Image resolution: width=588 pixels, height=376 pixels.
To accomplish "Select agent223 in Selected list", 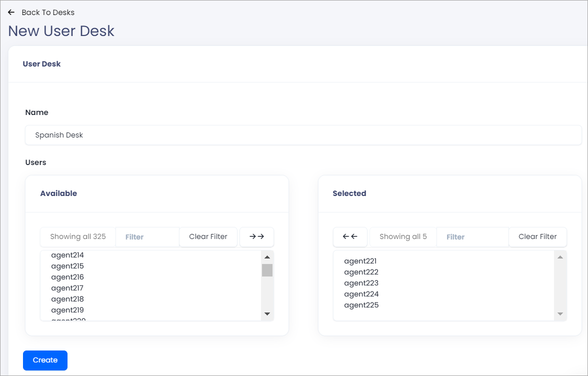I will pyautogui.click(x=361, y=283).
